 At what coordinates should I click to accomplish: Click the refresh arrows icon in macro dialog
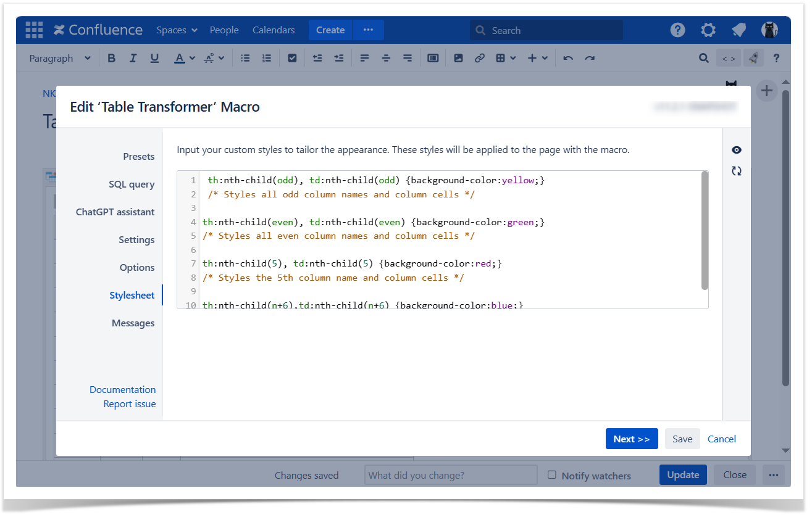coord(736,171)
